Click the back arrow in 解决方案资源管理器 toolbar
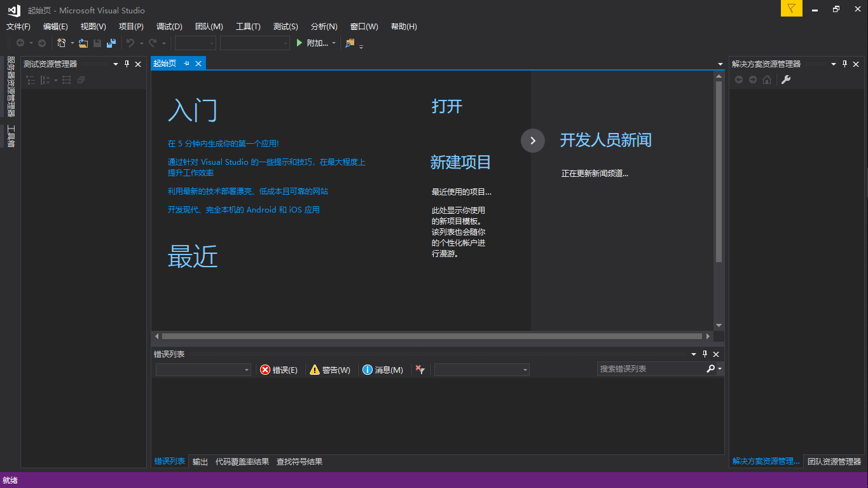The width and height of the screenshot is (868, 488). (x=739, y=80)
